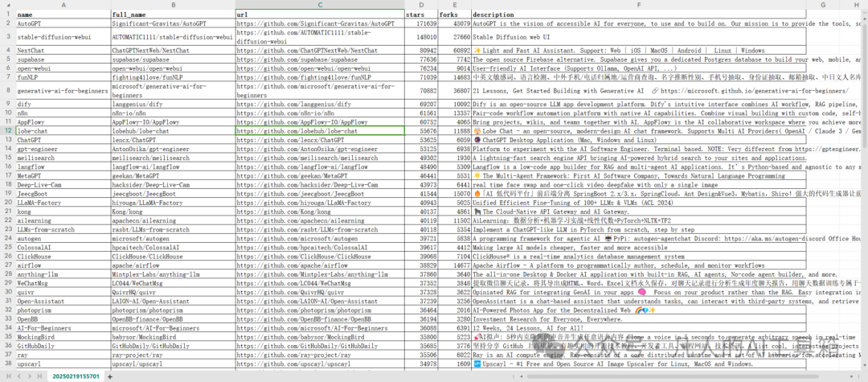Viewport: 868px width, 382px height.
Task: Select the 'meilisearch' name cell
Action: point(63,158)
